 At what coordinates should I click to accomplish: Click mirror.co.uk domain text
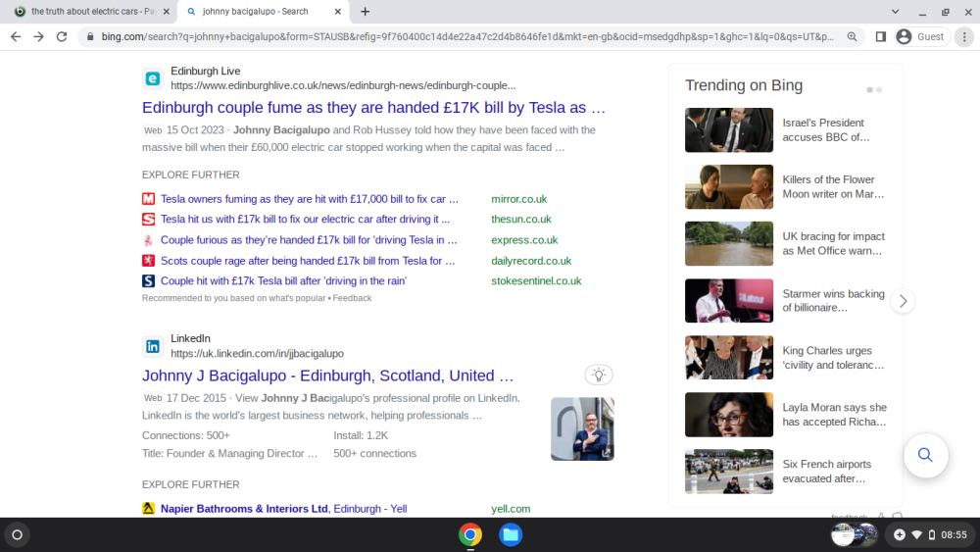(518, 199)
